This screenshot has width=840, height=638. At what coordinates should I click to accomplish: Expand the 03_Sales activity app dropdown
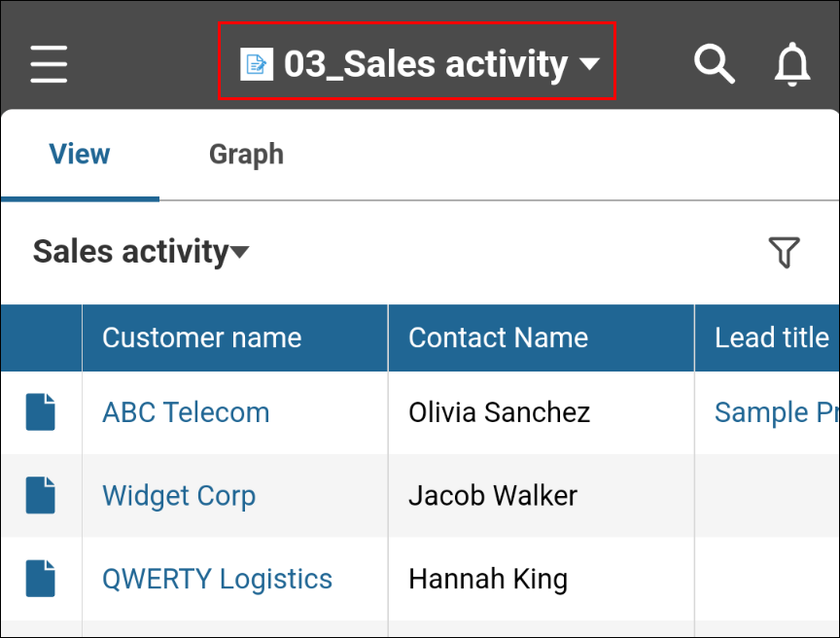click(x=590, y=64)
